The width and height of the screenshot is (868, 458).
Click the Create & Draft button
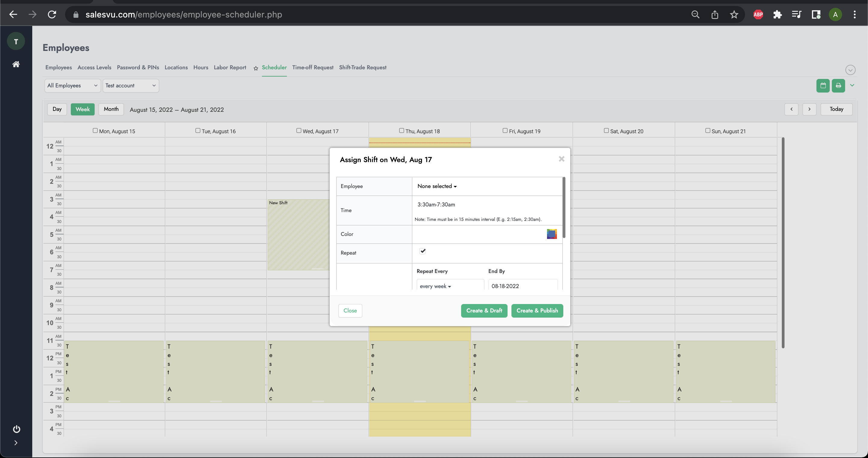pyautogui.click(x=484, y=310)
